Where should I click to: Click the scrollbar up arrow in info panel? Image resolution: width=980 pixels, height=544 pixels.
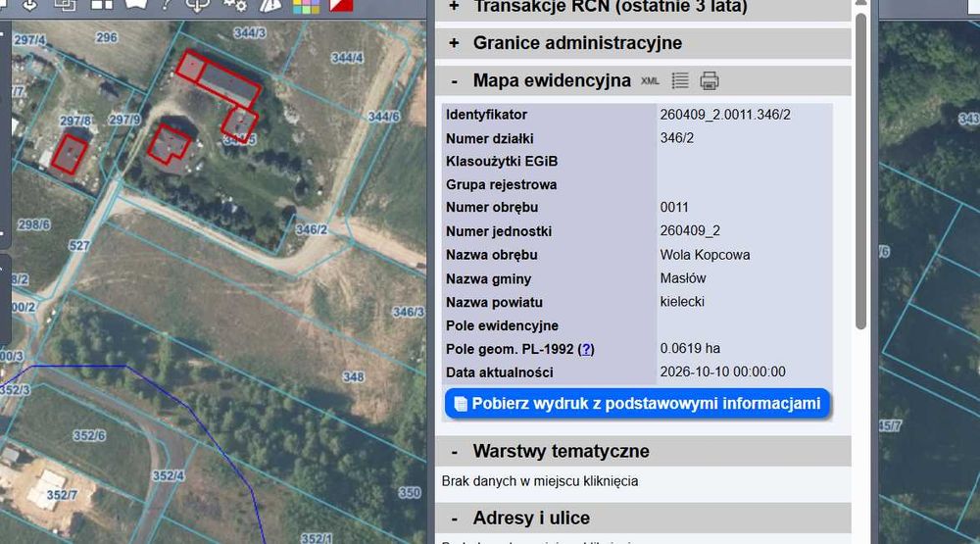coord(860,3)
